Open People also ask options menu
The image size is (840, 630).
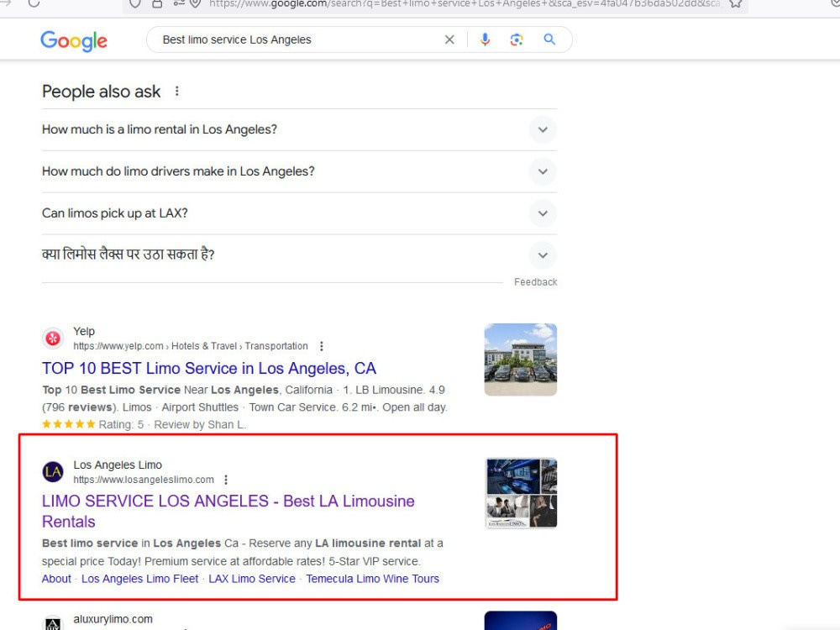tap(176, 91)
